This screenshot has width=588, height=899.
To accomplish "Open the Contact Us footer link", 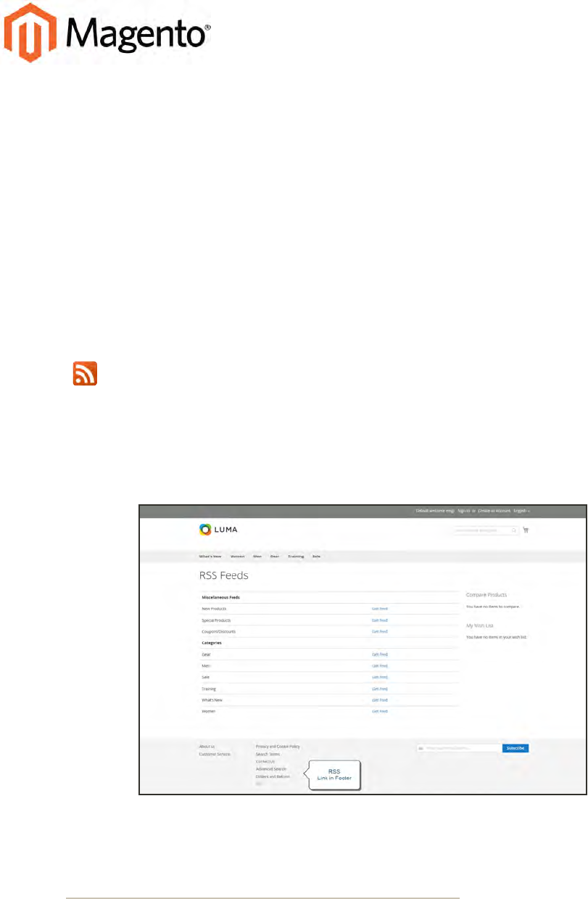I will tap(265, 761).
